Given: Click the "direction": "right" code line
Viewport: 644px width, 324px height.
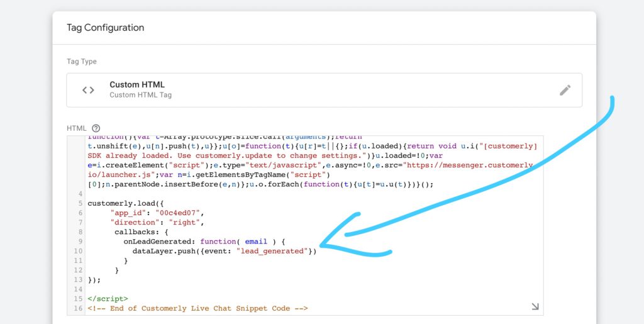Looking at the screenshot, I should tap(157, 223).
